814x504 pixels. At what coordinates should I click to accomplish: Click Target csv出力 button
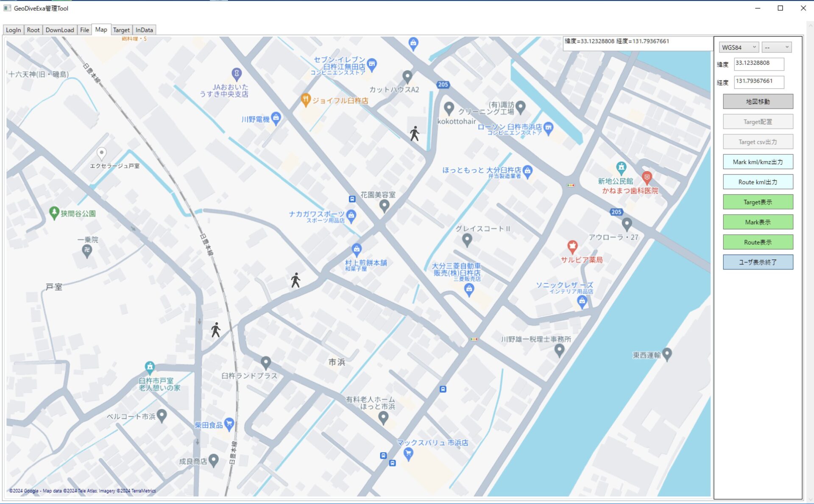pyautogui.click(x=758, y=142)
